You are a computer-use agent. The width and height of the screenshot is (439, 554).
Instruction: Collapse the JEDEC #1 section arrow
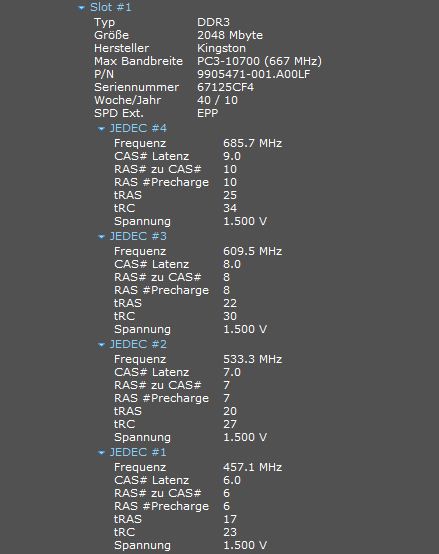click(x=101, y=453)
